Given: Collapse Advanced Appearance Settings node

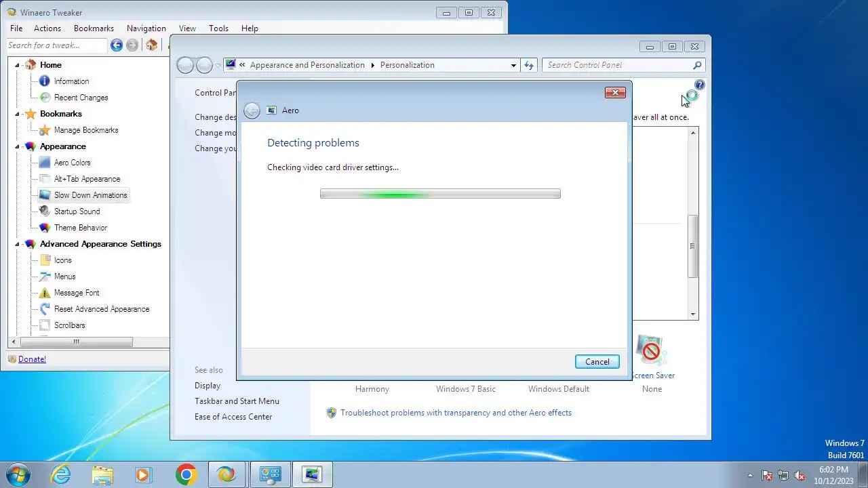Looking at the screenshot, I should pyautogui.click(x=18, y=244).
